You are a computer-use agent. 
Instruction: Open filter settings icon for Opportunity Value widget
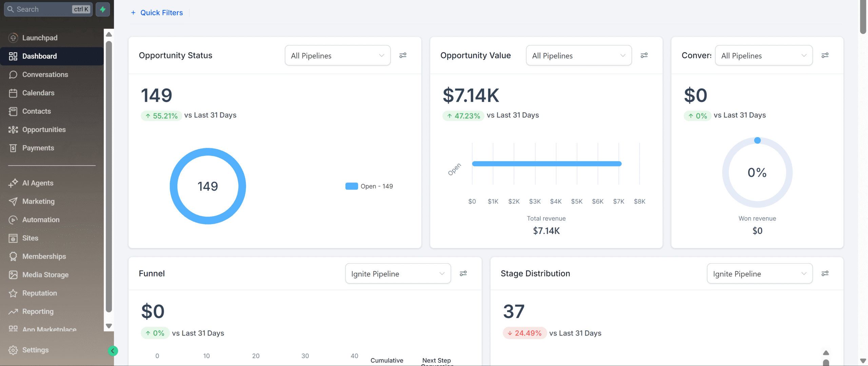point(644,55)
